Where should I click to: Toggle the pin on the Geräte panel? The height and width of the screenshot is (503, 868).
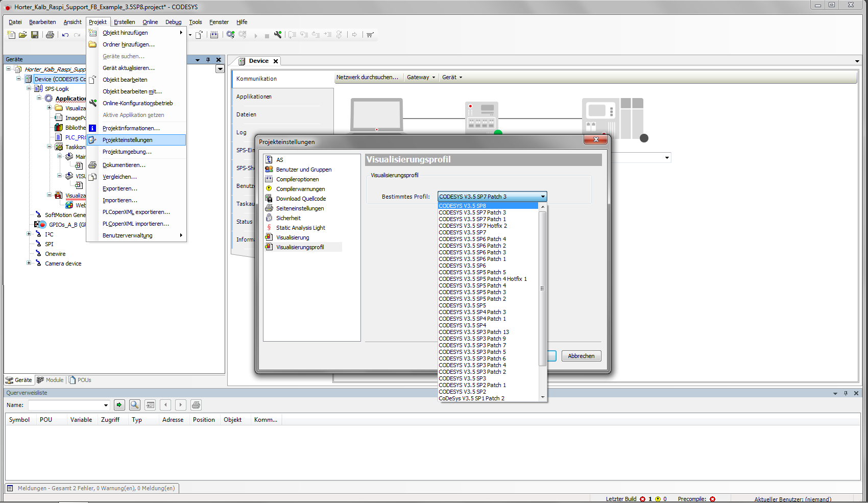(x=208, y=60)
